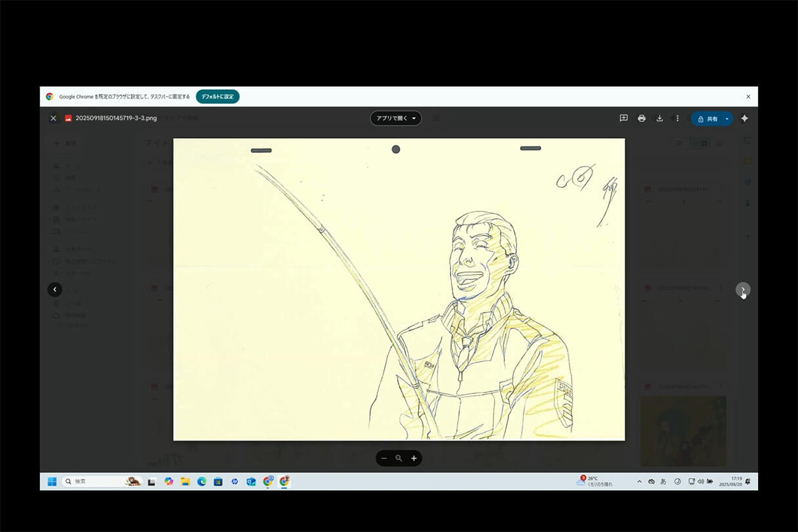
Task: Dismiss the Chrome default browser banner
Action: point(748,97)
